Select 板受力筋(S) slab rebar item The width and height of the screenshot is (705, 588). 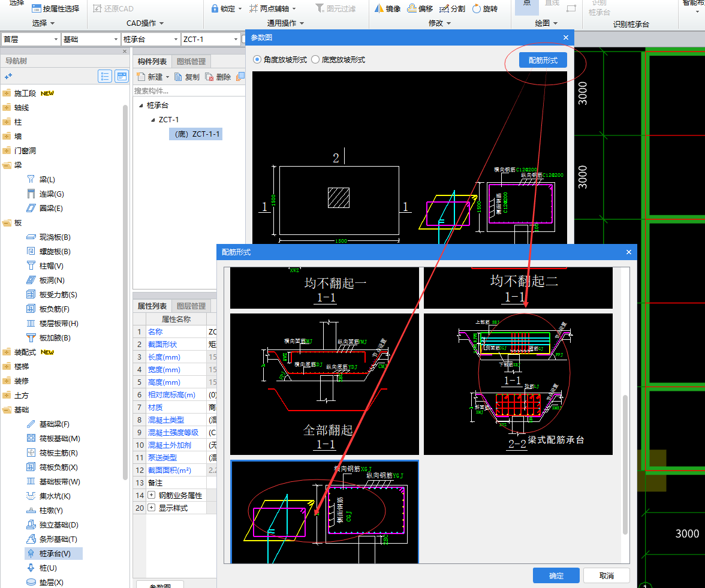pos(52,294)
